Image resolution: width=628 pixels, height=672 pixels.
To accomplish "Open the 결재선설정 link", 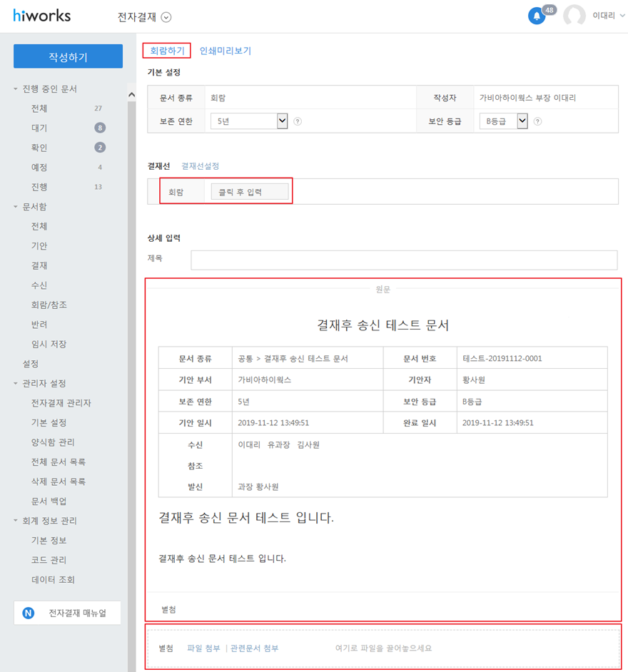I will point(200,166).
